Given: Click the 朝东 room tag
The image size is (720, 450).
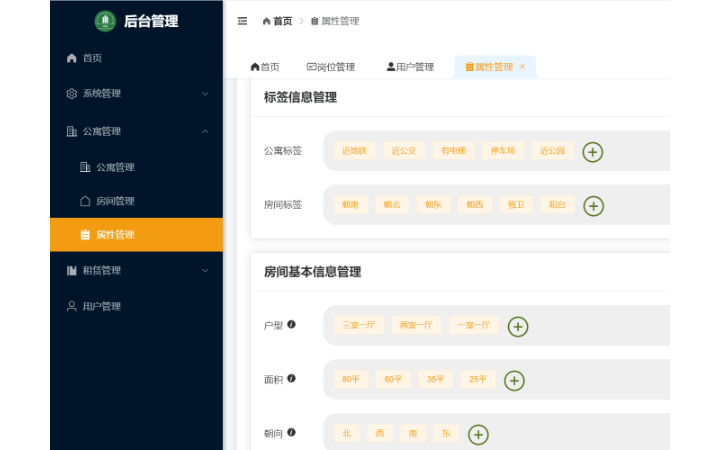Looking at the screenshot, I should pyautogui.click(x=433, y=205).
